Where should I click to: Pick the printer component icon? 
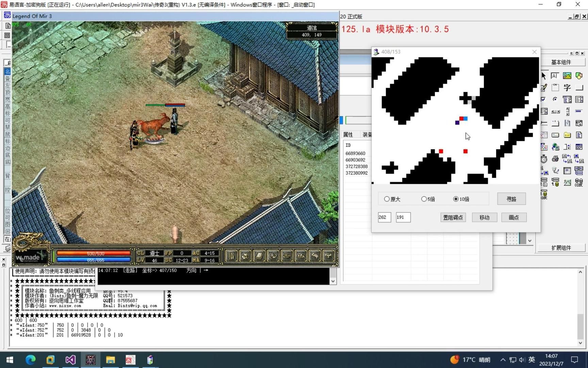(x=555, y=159)
